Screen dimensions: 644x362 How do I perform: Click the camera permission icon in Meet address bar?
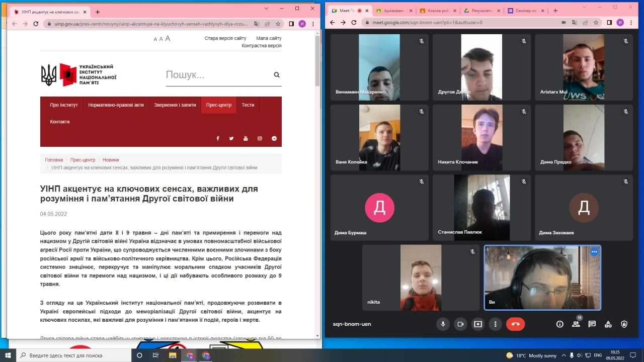(563, 22)
